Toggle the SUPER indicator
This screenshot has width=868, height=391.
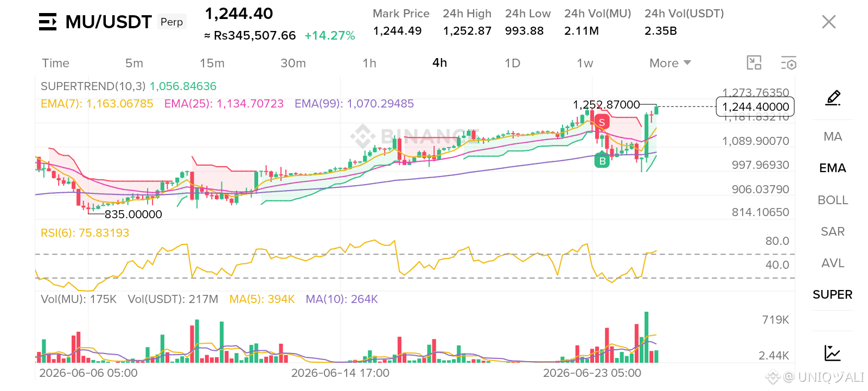coord(833,294)
